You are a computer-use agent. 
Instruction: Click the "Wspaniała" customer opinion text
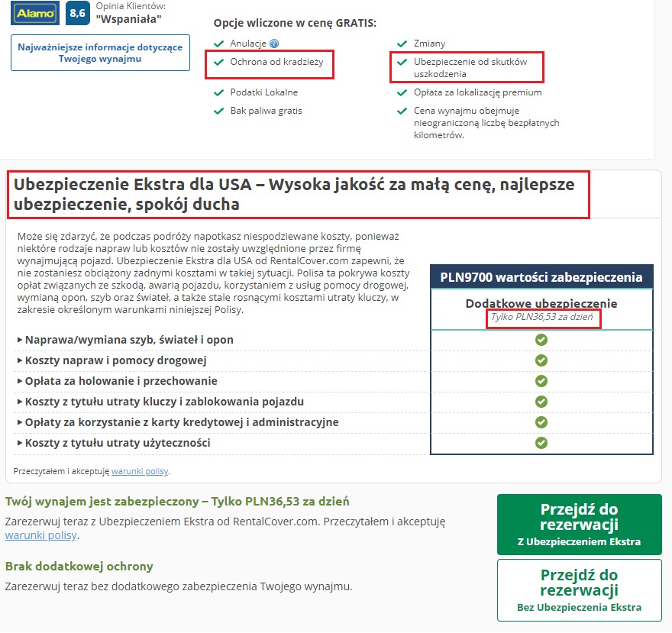point(129,19)
